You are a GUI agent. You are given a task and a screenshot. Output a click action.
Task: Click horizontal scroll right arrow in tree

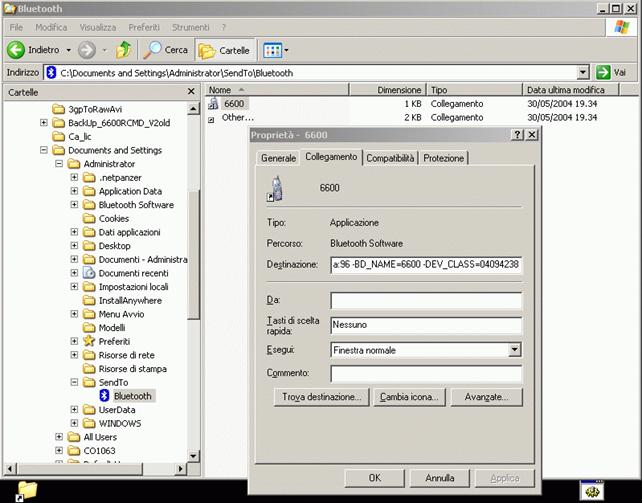(x=180, y=468)
